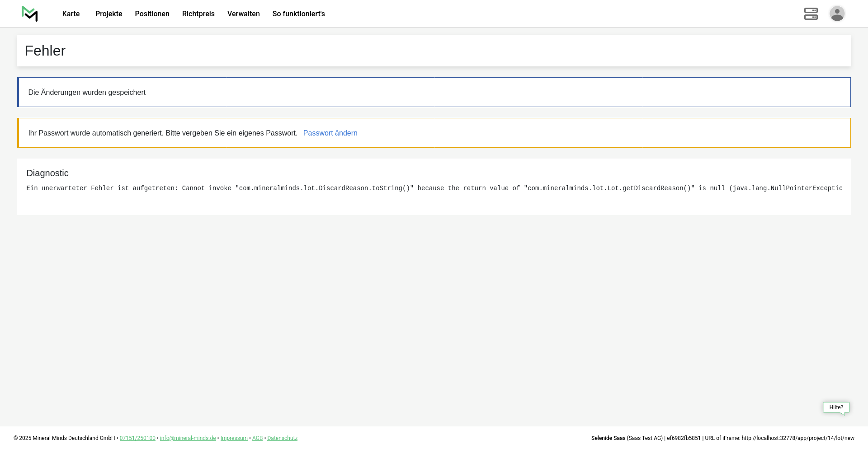The width and height of the screenshot is (868, 449).
Task: Open the user profile avatar menu
Action: click(x=837, y=14)
